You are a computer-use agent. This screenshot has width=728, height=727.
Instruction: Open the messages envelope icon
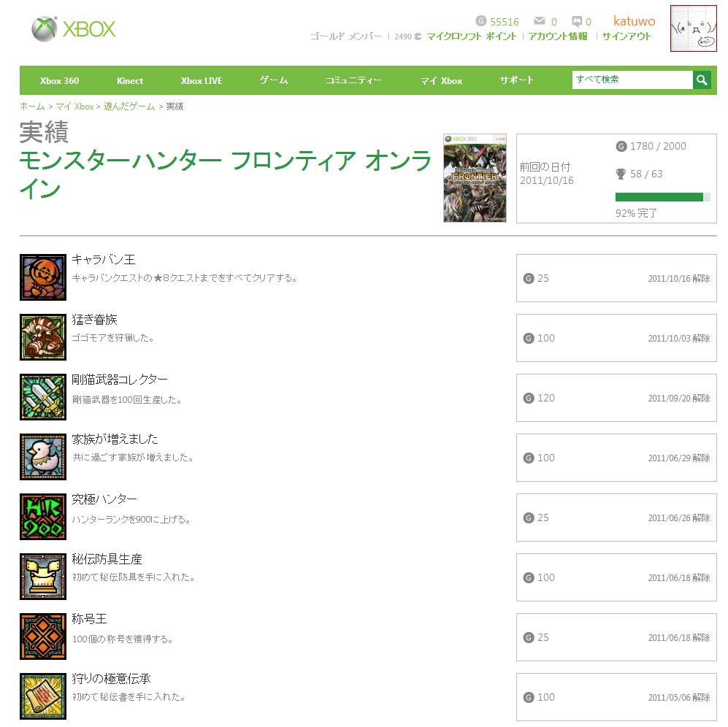pos(539,21)
